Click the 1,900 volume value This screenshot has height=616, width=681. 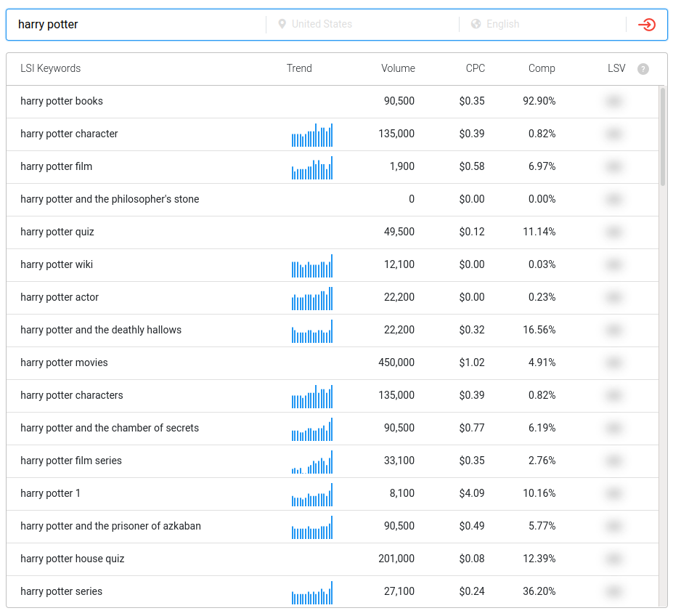(402, 166)
